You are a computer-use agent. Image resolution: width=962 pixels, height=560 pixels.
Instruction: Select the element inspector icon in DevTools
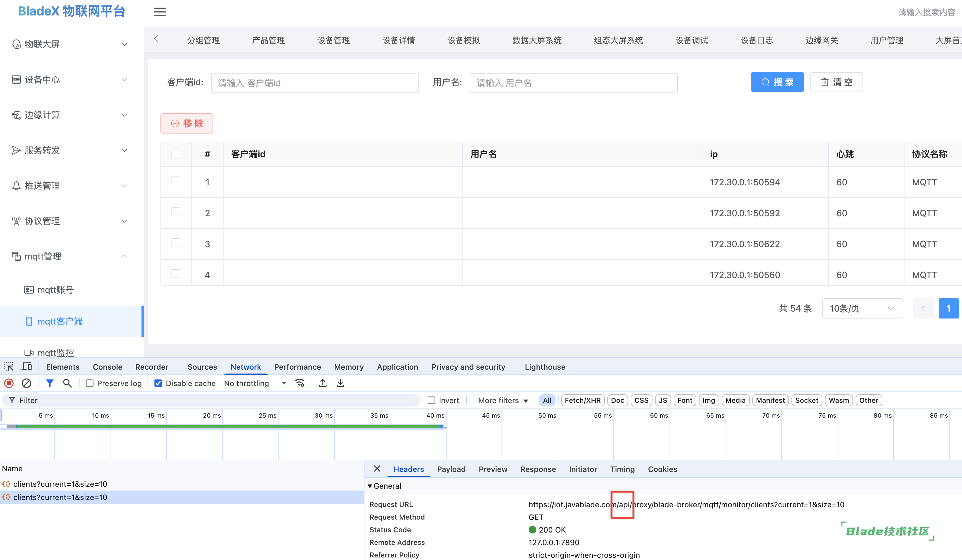pos(9,366)
